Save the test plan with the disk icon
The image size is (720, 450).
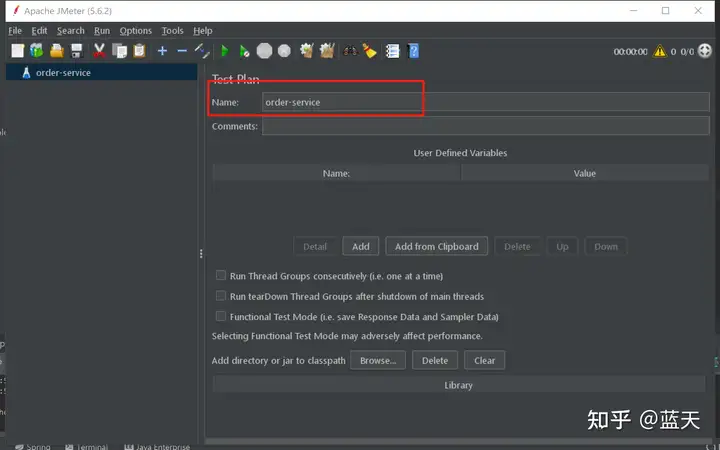(x=77, y=51)
